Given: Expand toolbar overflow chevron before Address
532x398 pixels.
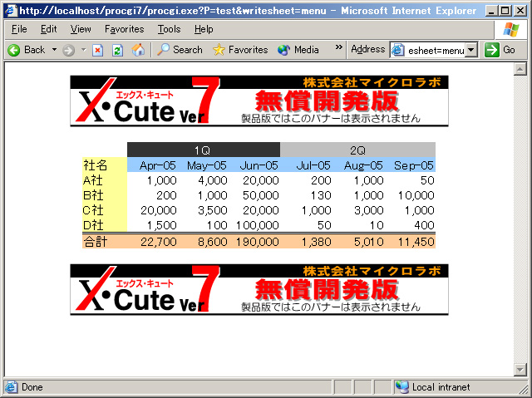Looking at the screenshot, I should (338, 47).
